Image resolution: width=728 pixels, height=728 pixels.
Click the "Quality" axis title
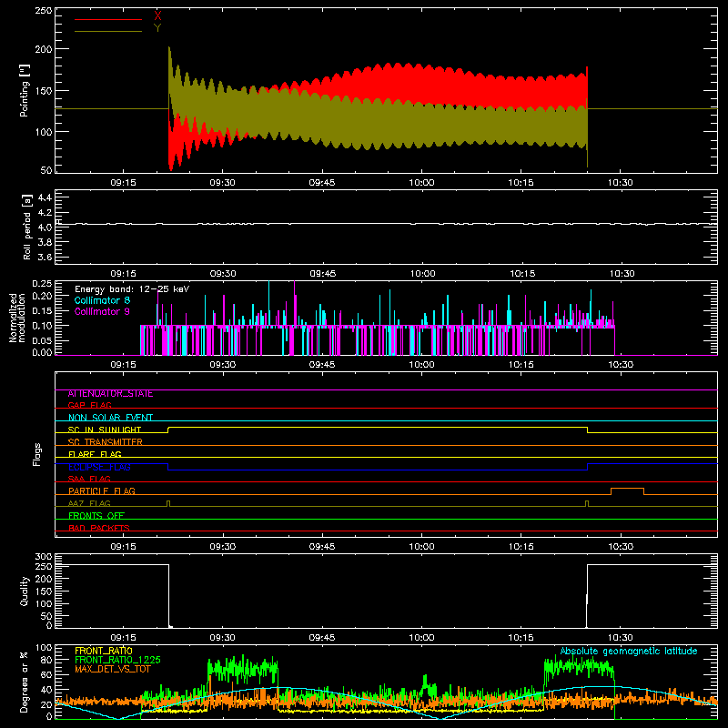coord(25,591)
